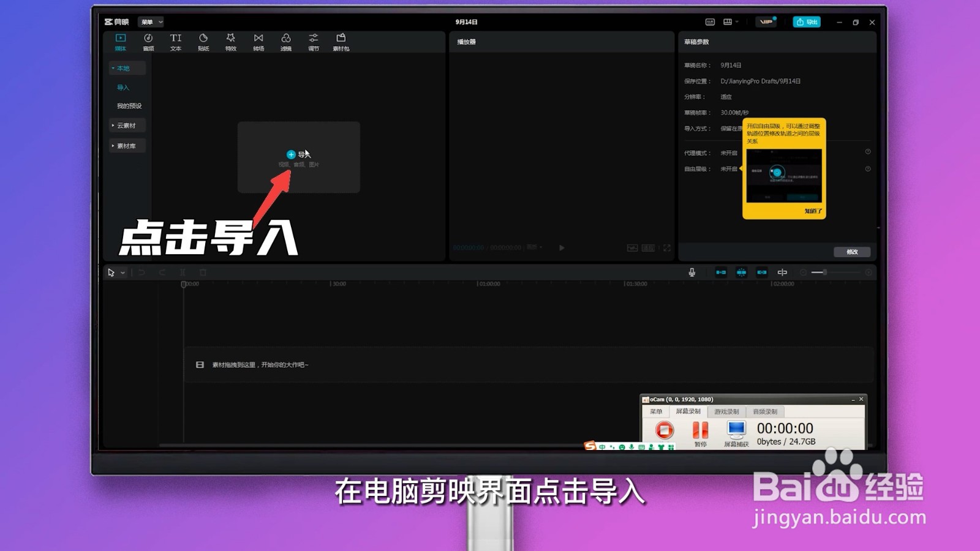Open 菜单 tab in the oCam window

(x=656, y=412)
